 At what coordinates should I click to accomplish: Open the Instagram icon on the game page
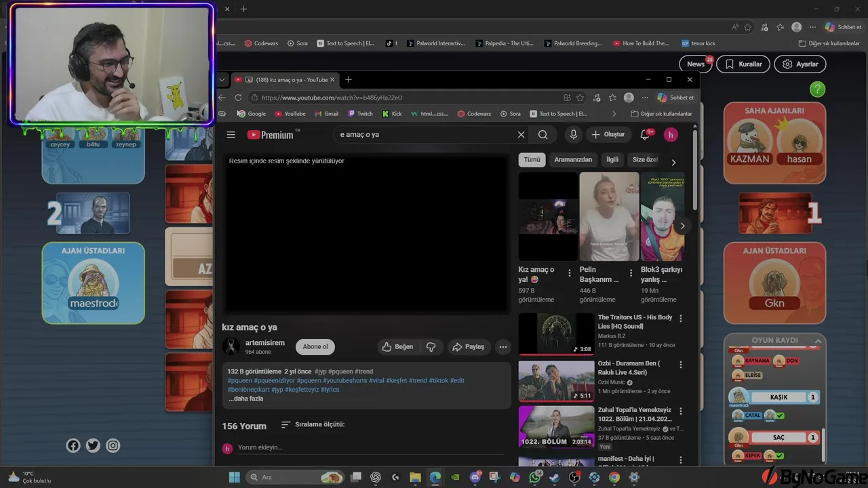[113, 445]
